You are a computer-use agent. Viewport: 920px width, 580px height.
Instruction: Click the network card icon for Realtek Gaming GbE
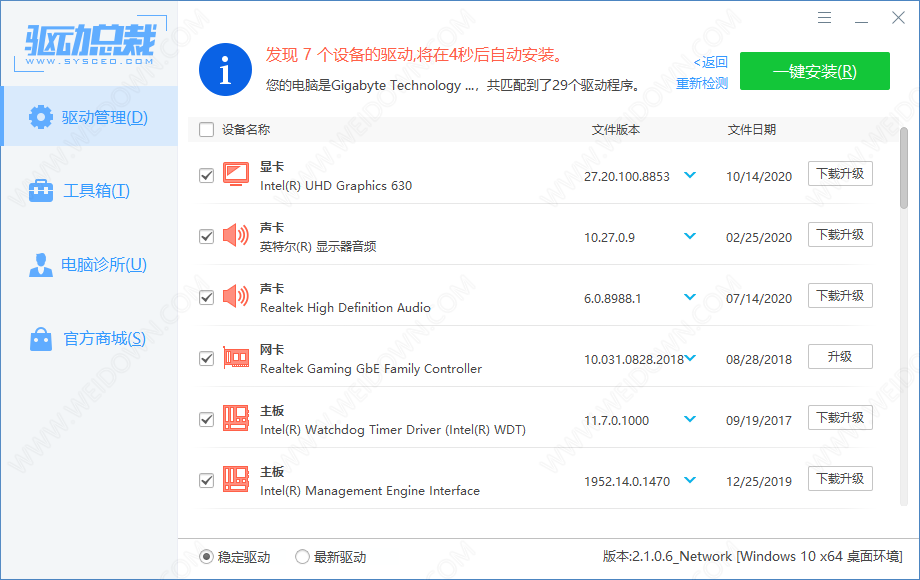coord(236,358)
